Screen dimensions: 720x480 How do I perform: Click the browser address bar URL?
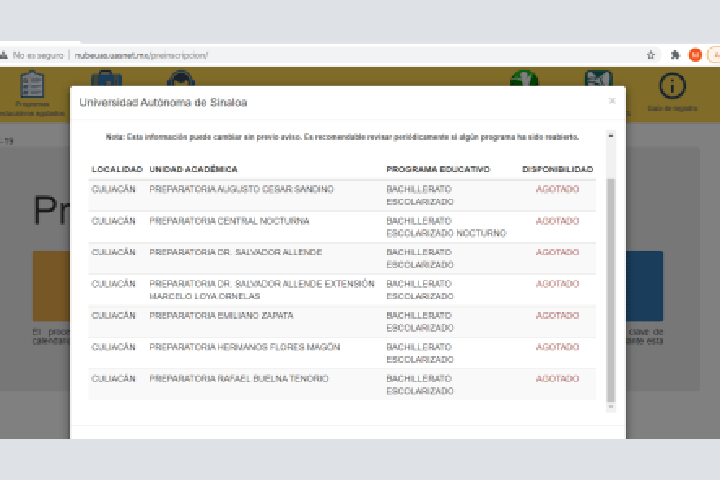141,56
